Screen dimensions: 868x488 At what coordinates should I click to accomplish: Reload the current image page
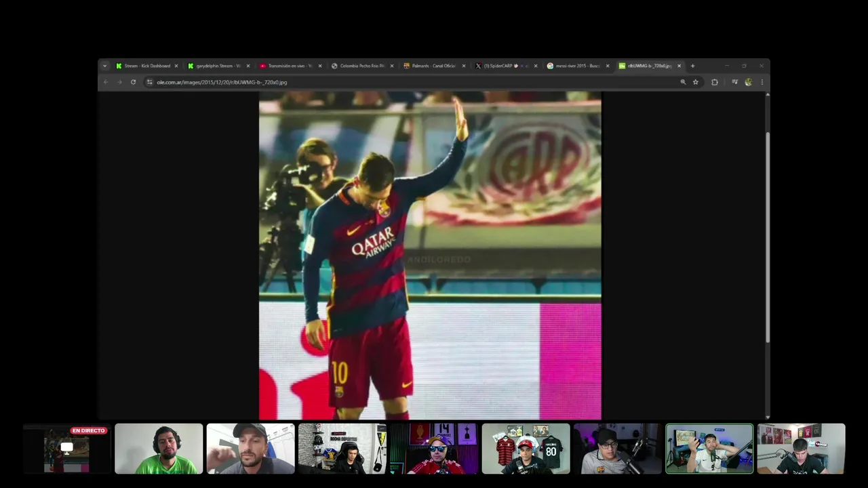pyautogui.click(x=133, y=82)
